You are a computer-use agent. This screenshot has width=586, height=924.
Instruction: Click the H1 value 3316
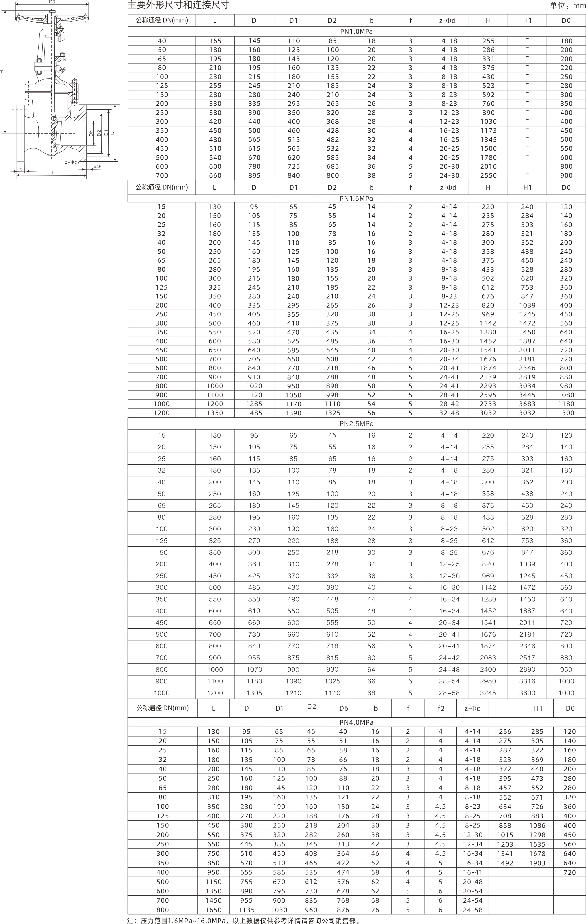tap(527, 681)
